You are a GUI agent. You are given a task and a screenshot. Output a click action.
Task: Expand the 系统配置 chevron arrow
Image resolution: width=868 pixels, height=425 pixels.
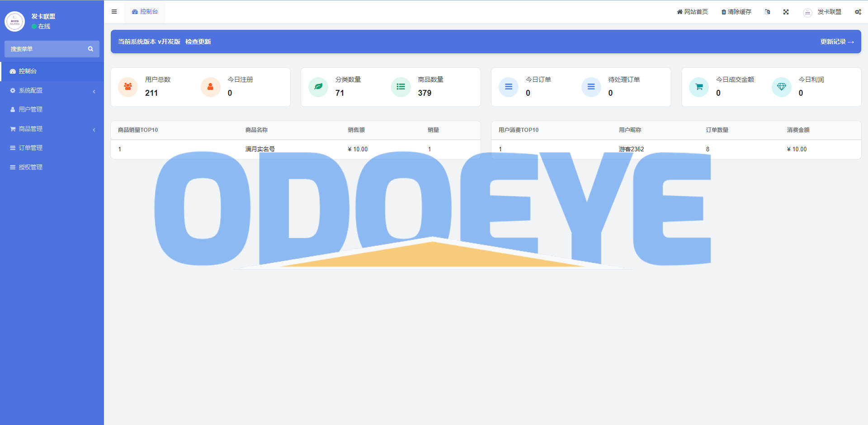click(94, 91)
